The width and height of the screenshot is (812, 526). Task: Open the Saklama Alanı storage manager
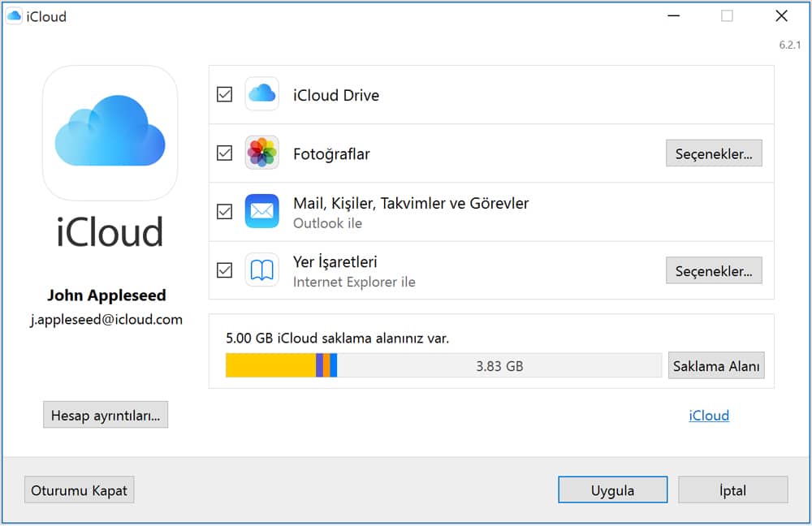[x=716, y=365]
